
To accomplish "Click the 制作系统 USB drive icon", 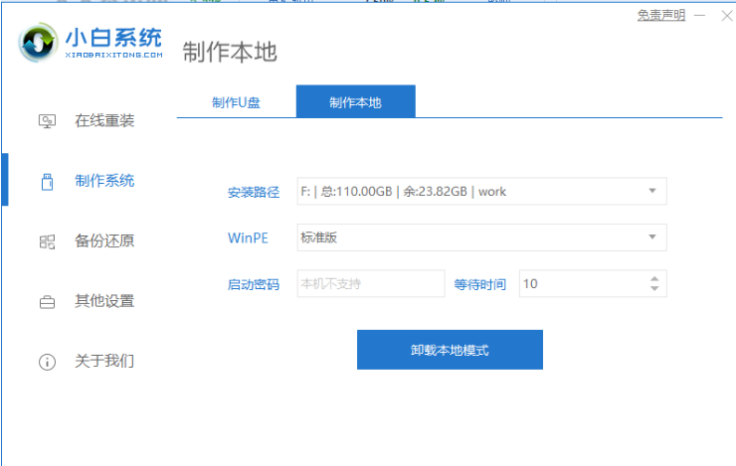I will point(47,182).
